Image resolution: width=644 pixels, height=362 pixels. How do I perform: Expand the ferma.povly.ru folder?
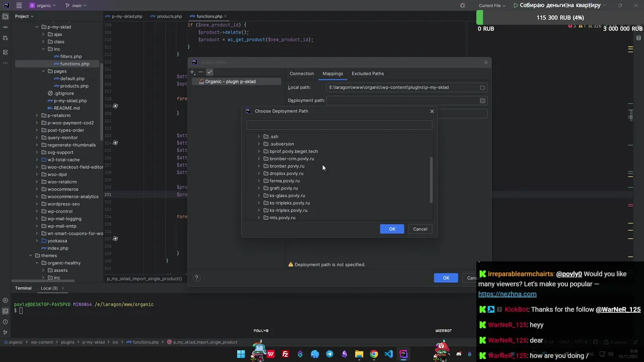(259, 181)
